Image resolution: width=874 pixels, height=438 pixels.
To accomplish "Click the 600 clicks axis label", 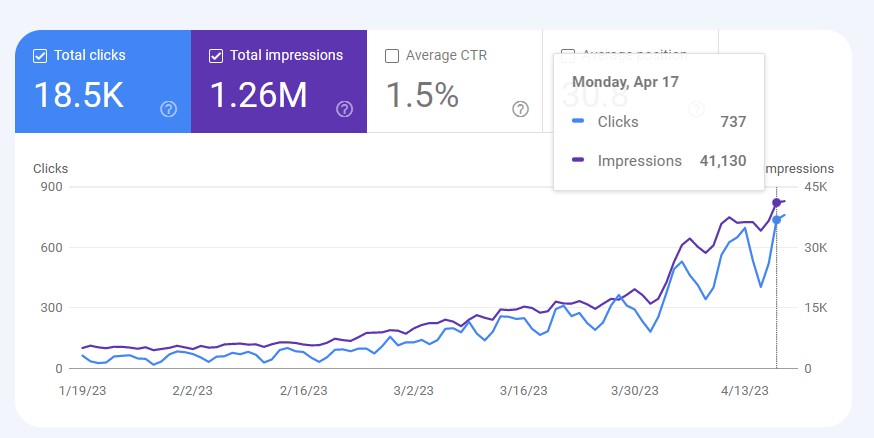I will (x=51, y=247).
